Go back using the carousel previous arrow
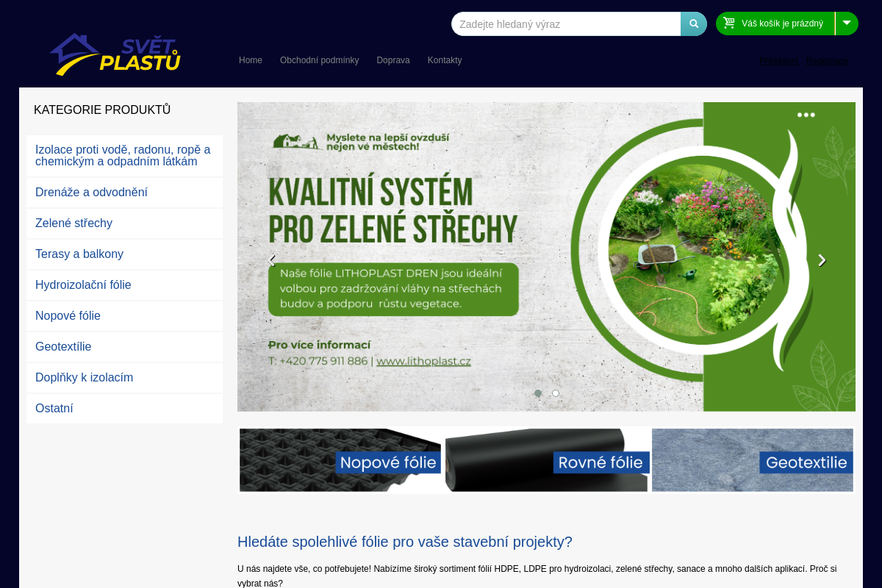 (271, 259)
